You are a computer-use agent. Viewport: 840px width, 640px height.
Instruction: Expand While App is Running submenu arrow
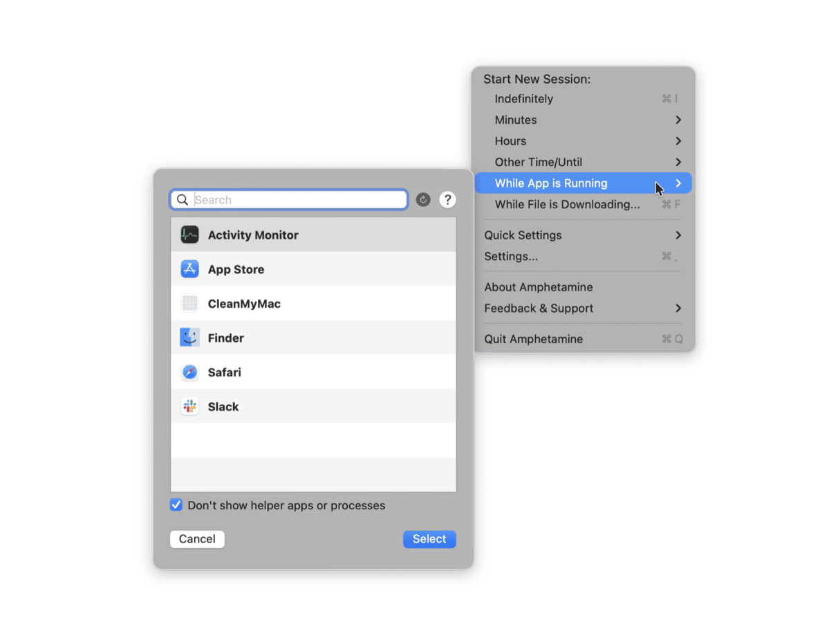[x=678, y=183]
